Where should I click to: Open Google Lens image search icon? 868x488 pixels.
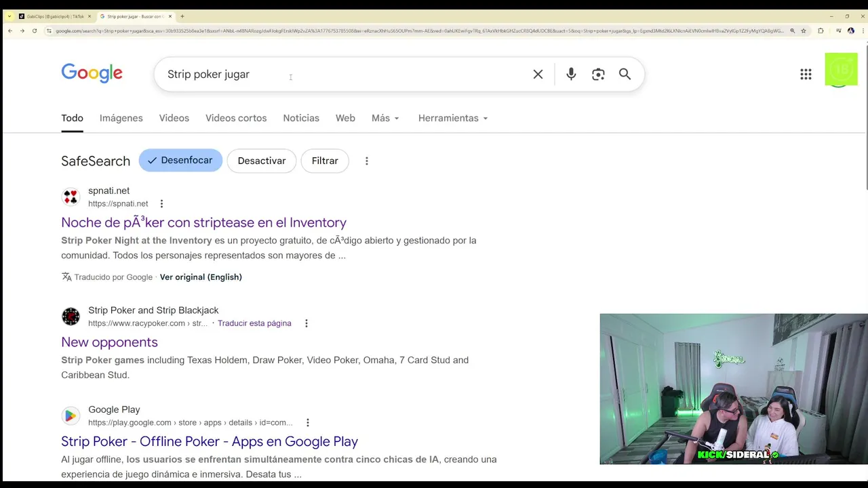598,75
